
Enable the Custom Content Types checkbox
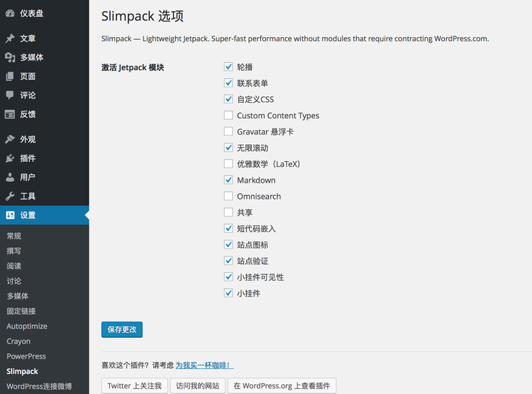tap(228, 115)
